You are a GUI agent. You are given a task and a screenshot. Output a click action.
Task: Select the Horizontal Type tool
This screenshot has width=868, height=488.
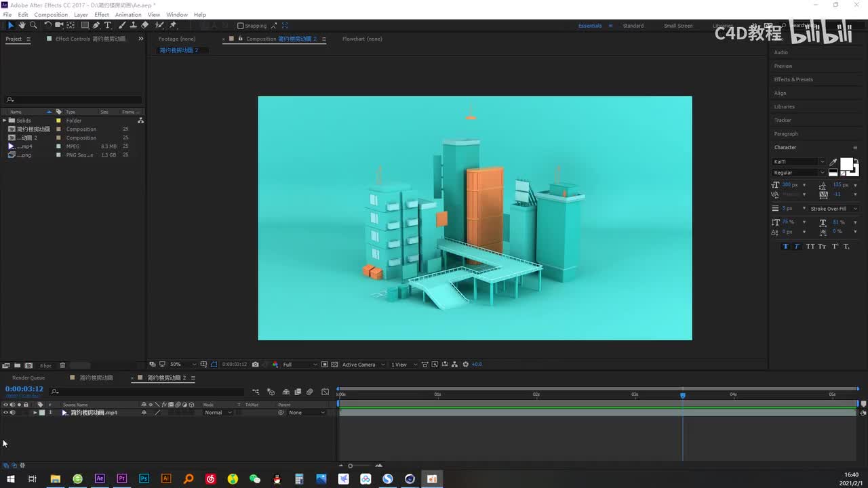click(107, 25)
